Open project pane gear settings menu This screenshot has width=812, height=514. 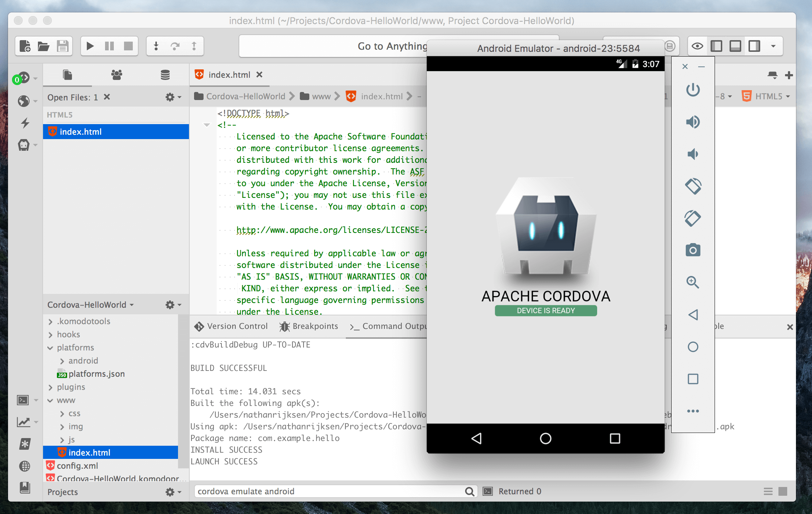pyautogui.click(x=173, y=305)
